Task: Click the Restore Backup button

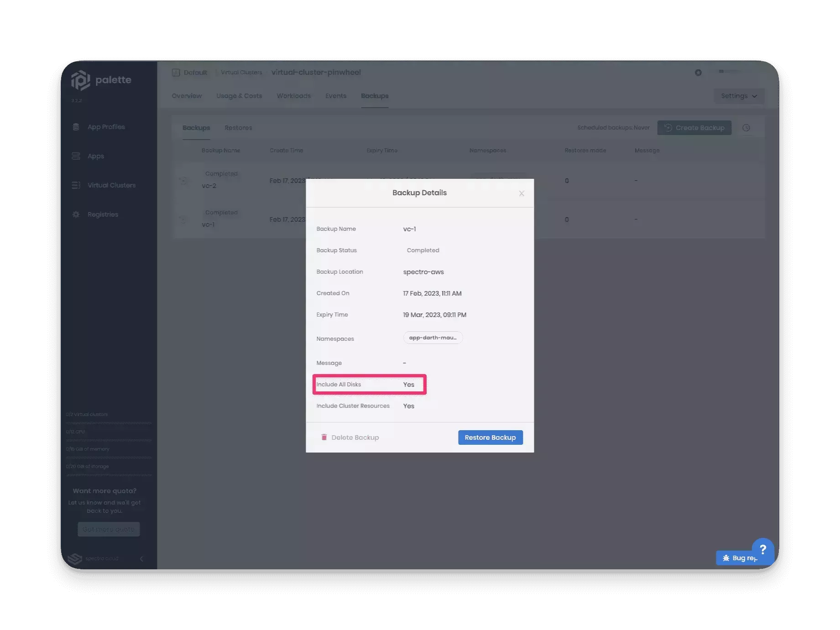Action: (x=490, y=437)
